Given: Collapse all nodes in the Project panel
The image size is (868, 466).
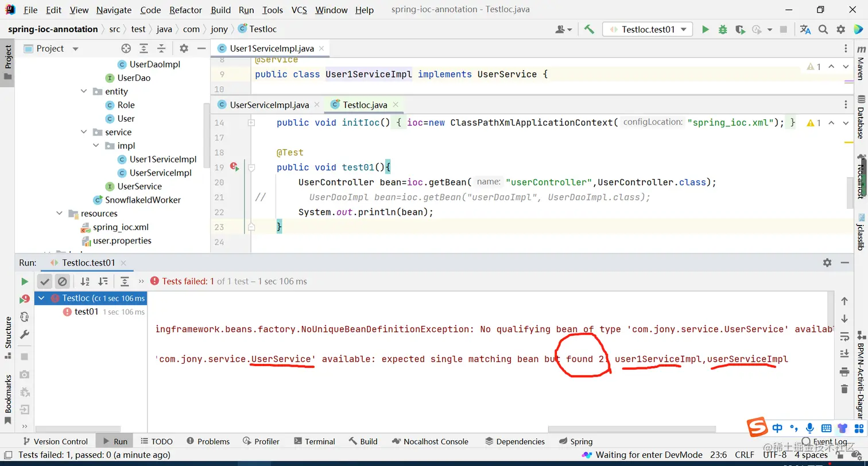Looking at the screenshot, I should 161,49.
